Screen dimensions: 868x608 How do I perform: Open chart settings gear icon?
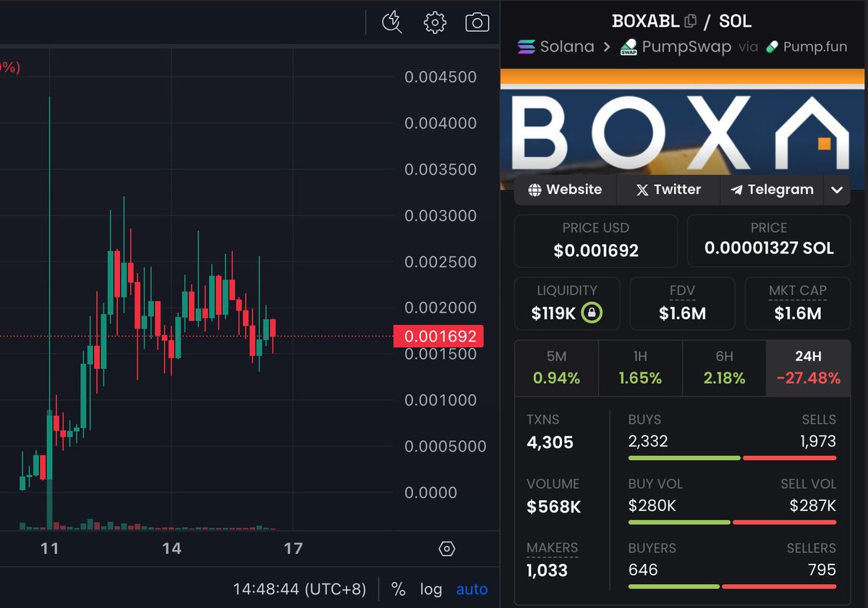point(435,22)
